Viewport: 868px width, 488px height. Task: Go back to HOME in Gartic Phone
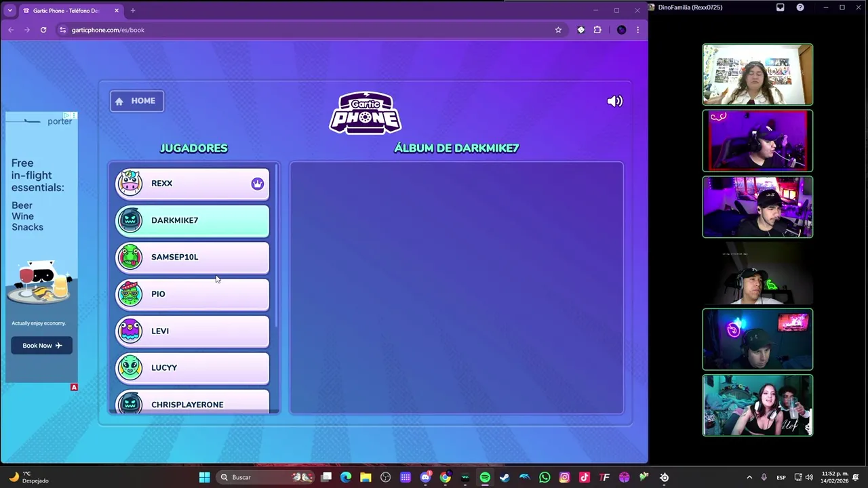136,101
